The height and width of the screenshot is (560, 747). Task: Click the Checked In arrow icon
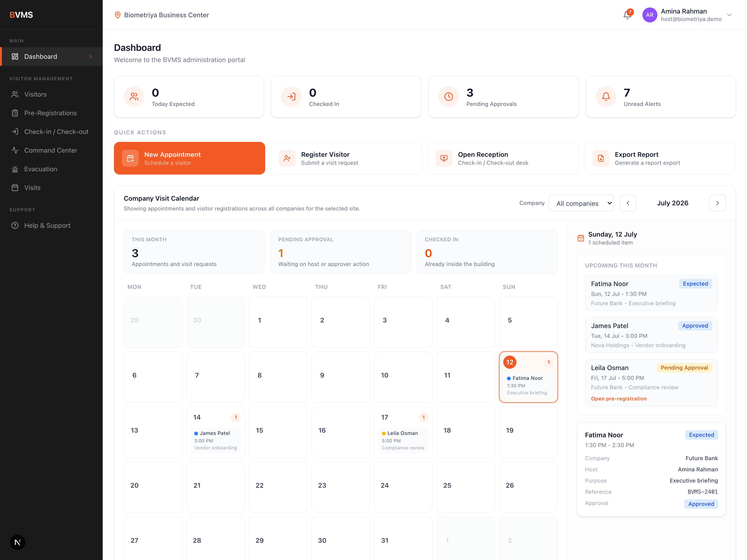click(291, 97)
